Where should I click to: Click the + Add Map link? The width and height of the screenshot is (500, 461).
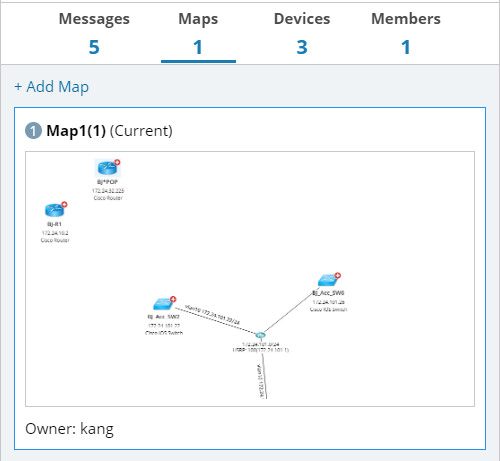click(52, 87)
